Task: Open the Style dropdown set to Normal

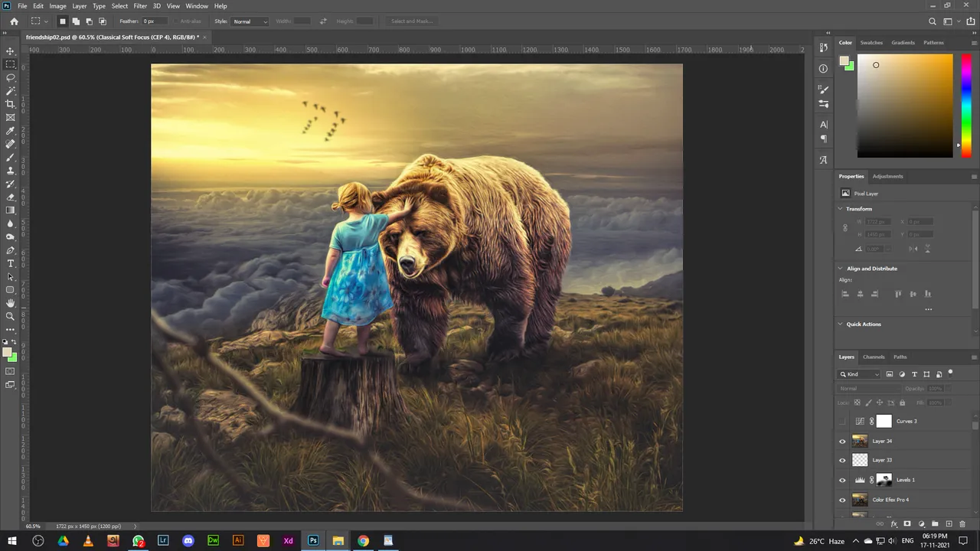Action: click(x=250, y=21)
